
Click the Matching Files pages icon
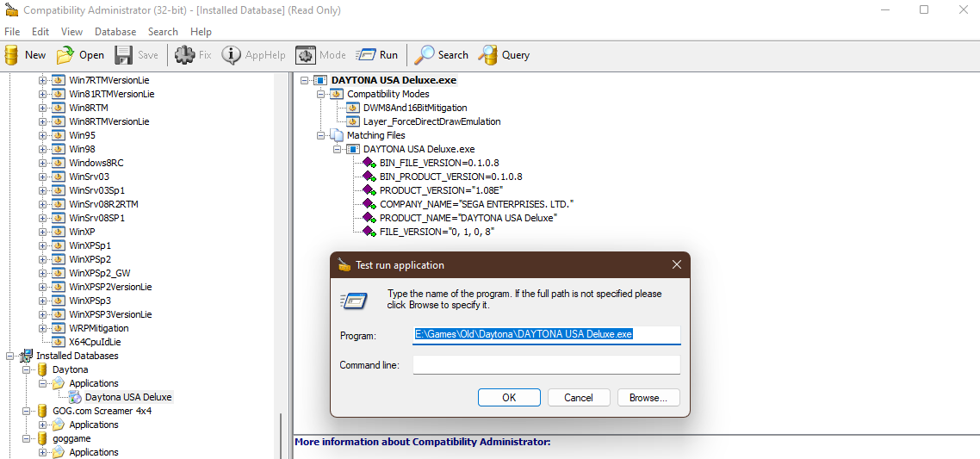tap(337, 135)
